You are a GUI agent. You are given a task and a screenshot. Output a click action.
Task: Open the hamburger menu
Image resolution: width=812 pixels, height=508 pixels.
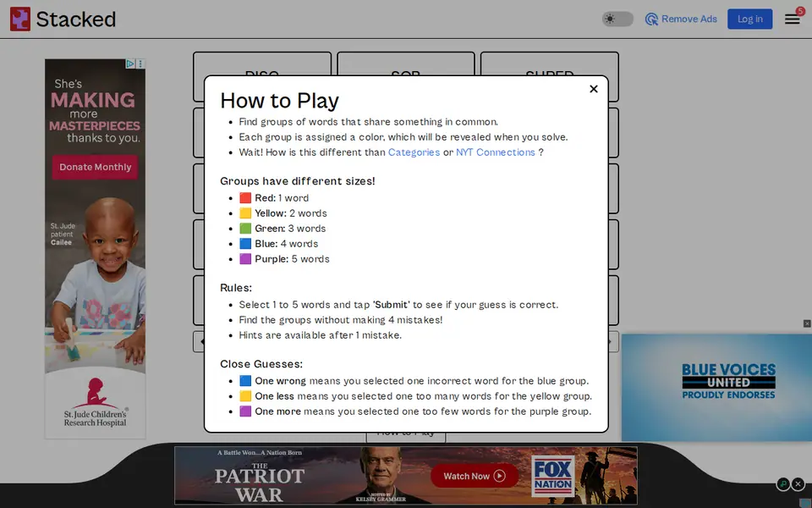792,19
